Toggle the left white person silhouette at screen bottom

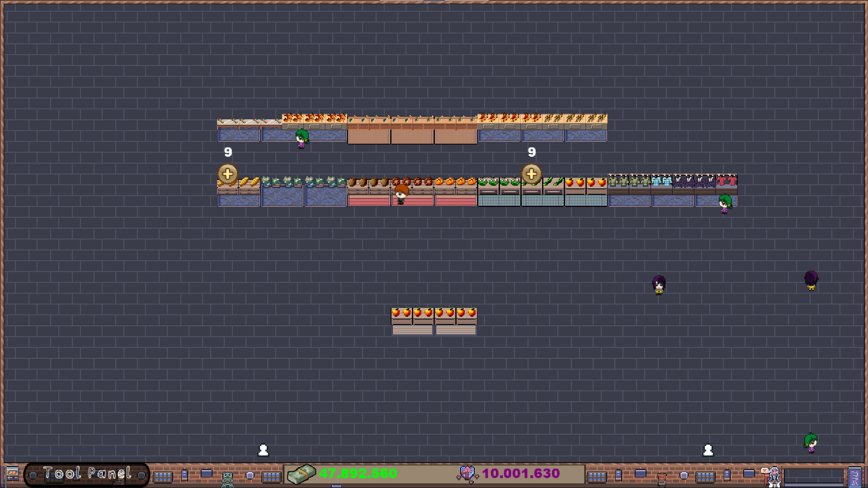click(x=263, y=450)
